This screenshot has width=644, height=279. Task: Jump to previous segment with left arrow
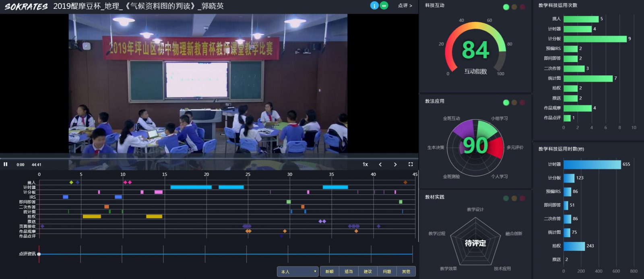(x=380, y=164)
